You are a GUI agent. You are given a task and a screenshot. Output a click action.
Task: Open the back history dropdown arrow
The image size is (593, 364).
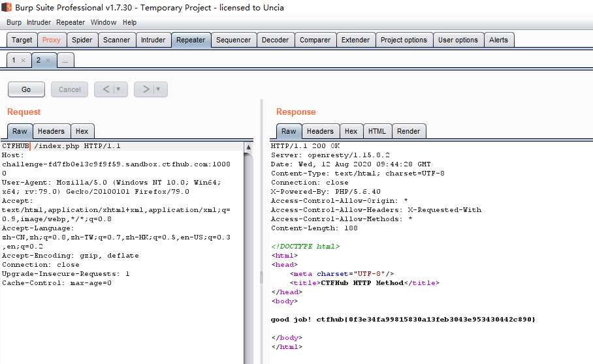(x=118, y=89)
